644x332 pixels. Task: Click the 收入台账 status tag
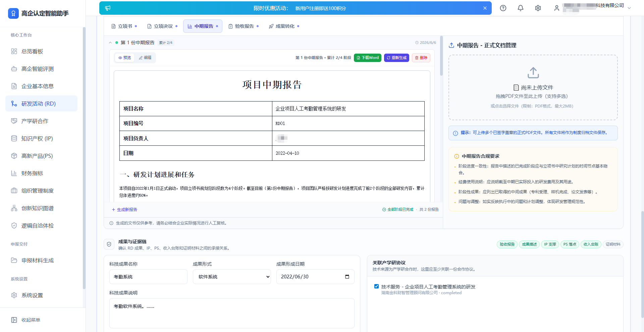pos(591,244)
